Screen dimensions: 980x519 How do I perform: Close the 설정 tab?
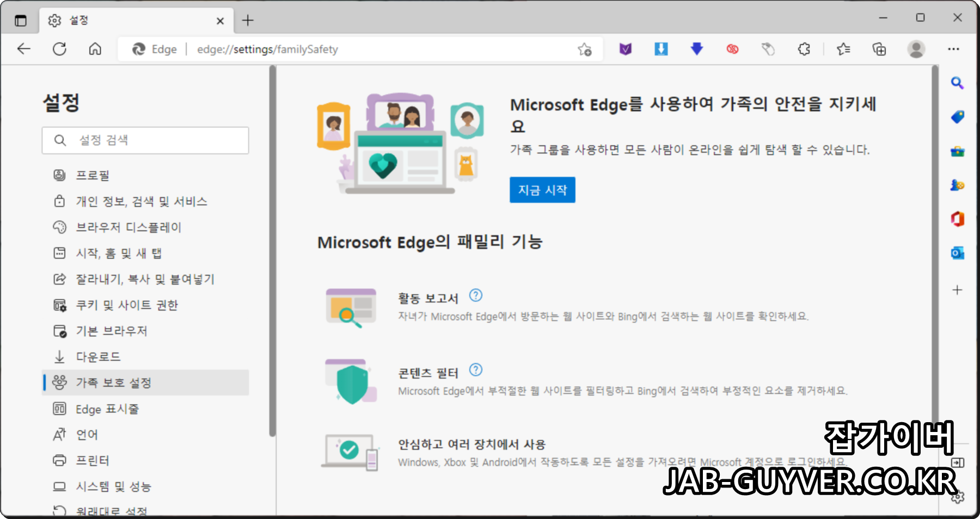coord(220,21)
